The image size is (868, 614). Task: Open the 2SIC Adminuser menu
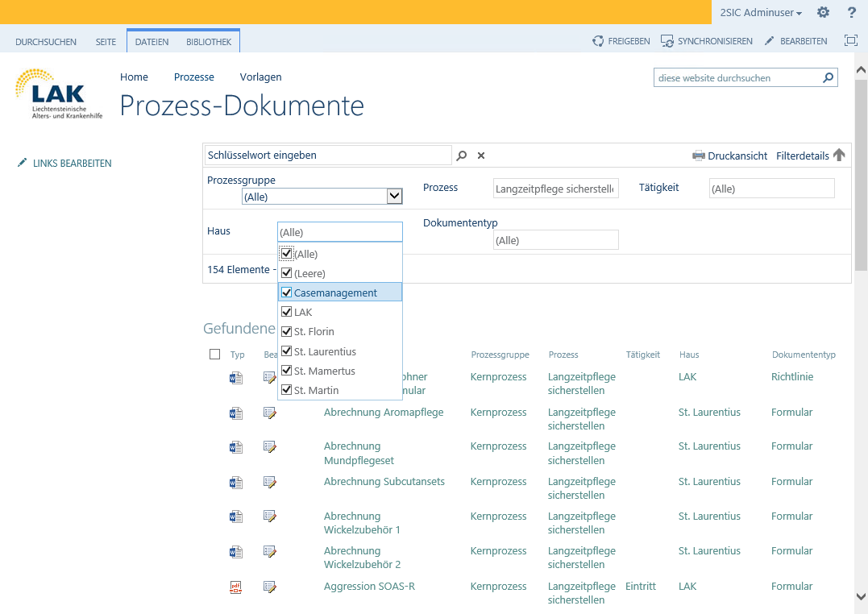[x=759, y=12]
